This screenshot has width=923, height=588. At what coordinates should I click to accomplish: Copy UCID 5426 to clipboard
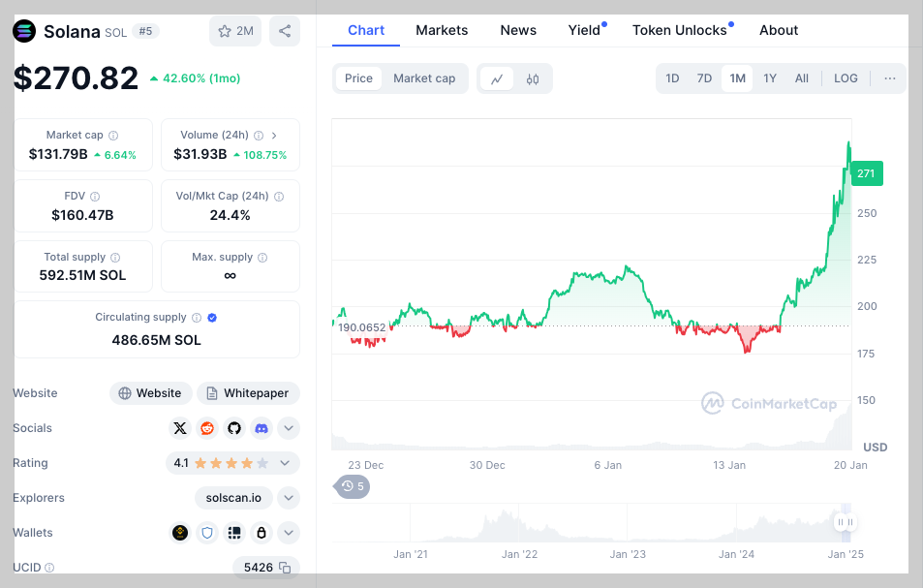pyautogui.click(x=285, y=568)
